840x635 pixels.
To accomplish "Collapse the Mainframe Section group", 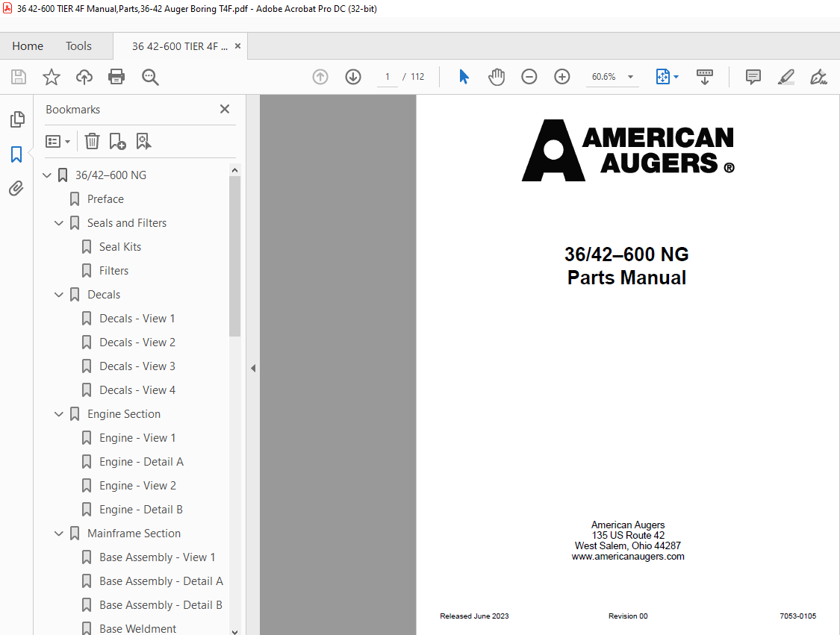I will [59, 534].
